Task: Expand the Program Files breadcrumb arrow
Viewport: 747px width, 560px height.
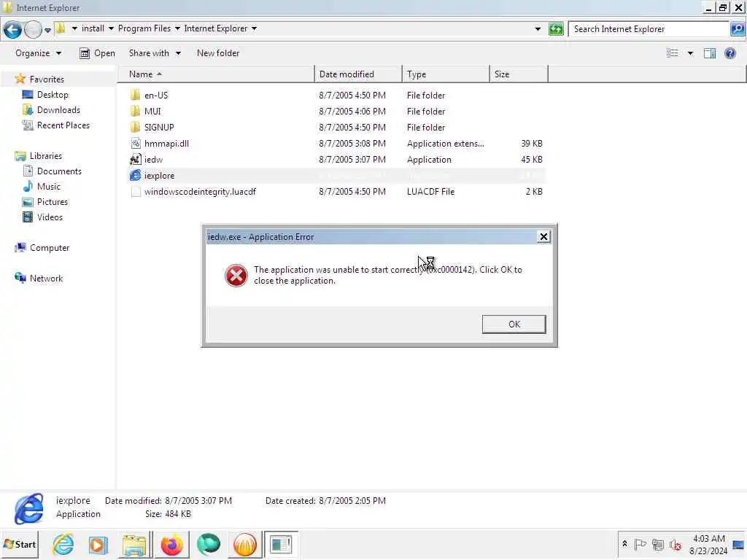Action: pos(177,28)
